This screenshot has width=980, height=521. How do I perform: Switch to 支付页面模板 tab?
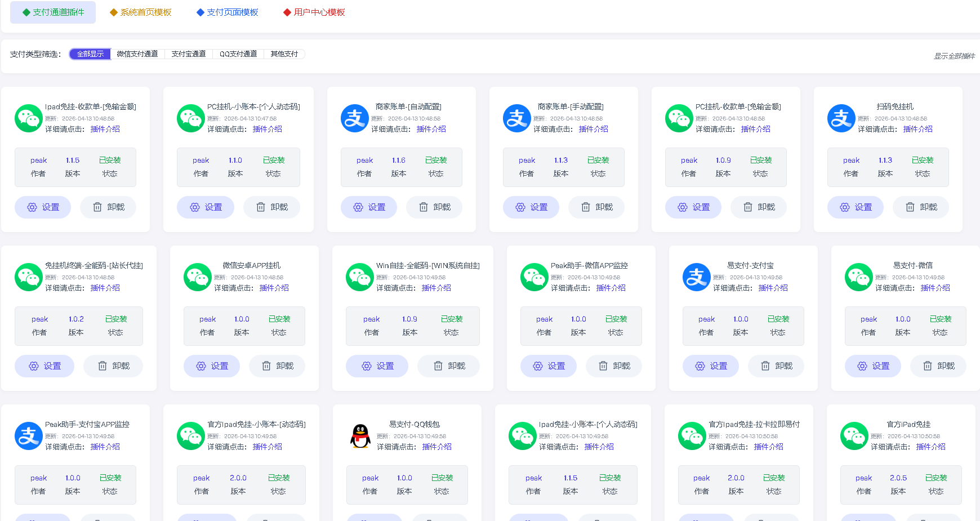[228, 12]
